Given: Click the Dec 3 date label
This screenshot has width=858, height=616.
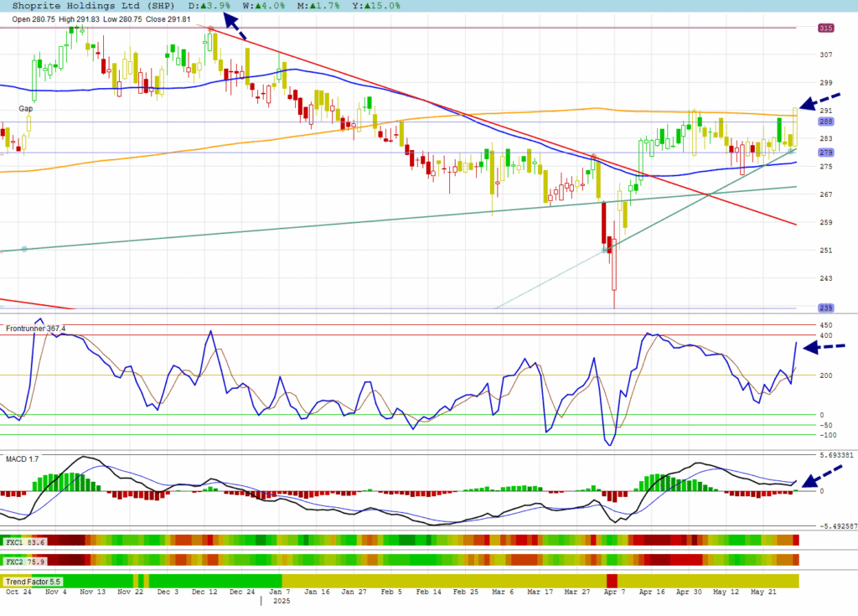Looking at the screenshot, I should tap(168, 592).
